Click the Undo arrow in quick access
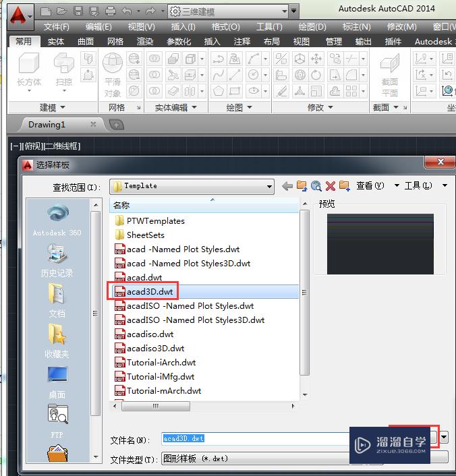The width and height of the screenshot is (456, 476). point(126,11)
